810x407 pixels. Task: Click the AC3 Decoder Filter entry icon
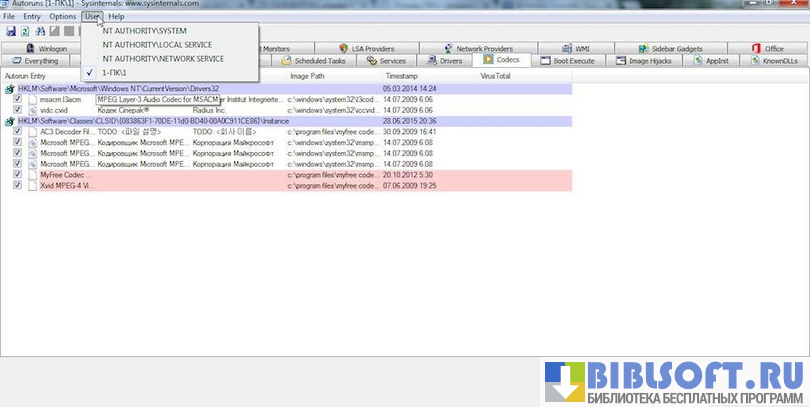[31, 132]
